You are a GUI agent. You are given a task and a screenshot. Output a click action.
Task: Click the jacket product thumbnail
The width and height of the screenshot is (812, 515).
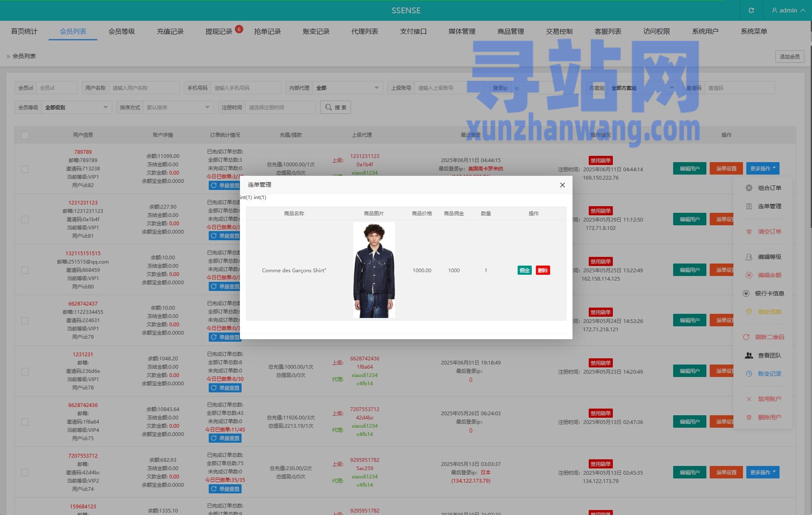[374, 270]
